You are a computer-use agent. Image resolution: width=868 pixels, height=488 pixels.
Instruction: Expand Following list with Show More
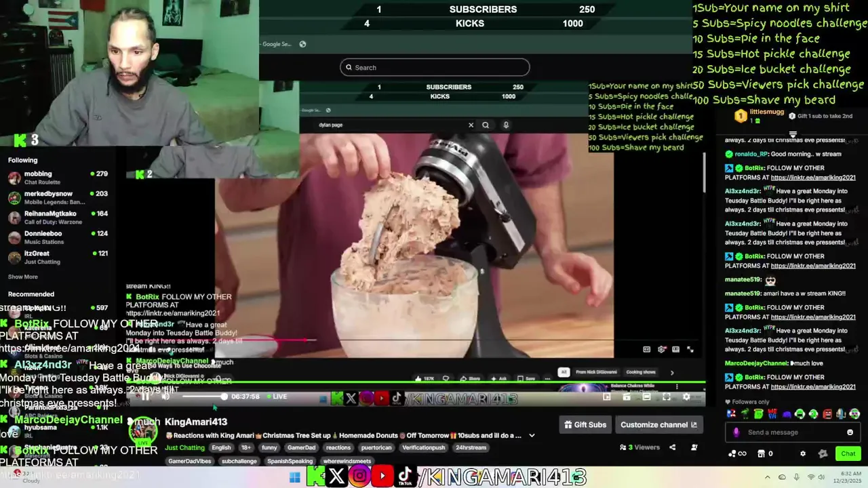tap(23, 277)
